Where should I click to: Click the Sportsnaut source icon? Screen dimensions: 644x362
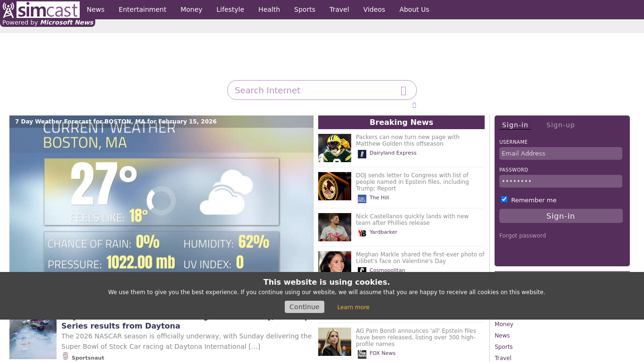66,356
